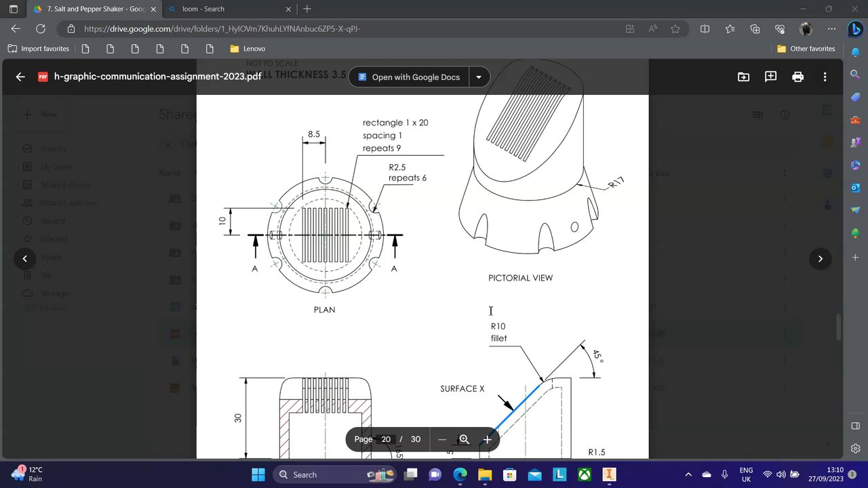Open a new browser tab

307,9
